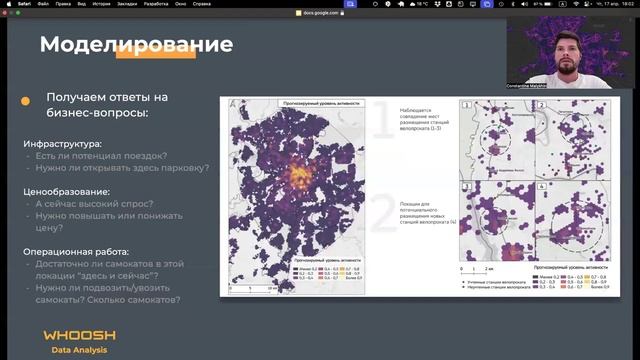Image resolution: width=640 pixels, height=360 pixels.
Task: Open the Dropbox menu bar icon
Action: [438, 4]
